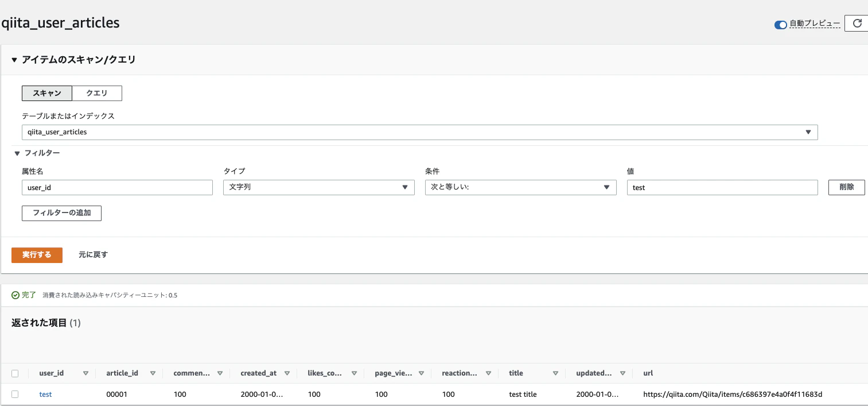Viewport: 868px width, 406px height.
Task: Click the refresh icon button
Action: 857,24
